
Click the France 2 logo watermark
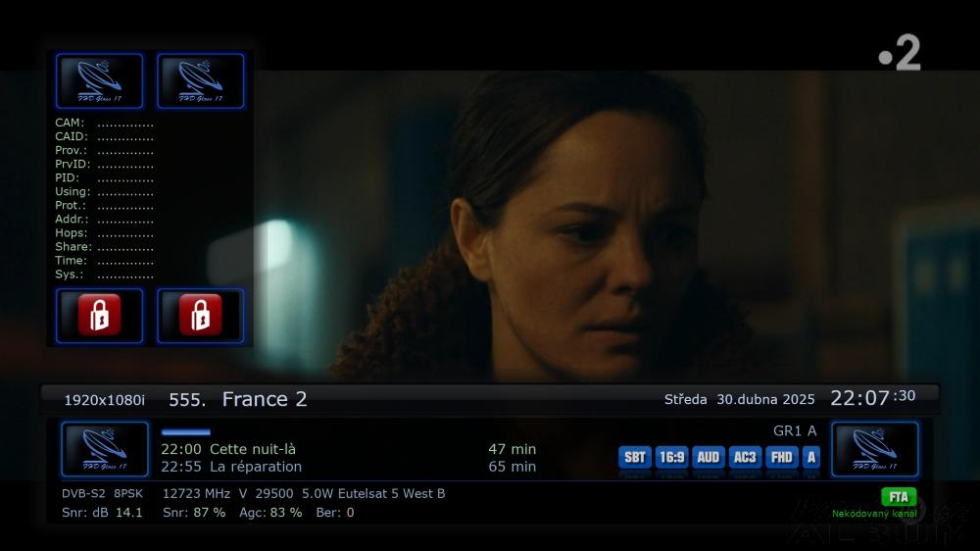[900, 53]
